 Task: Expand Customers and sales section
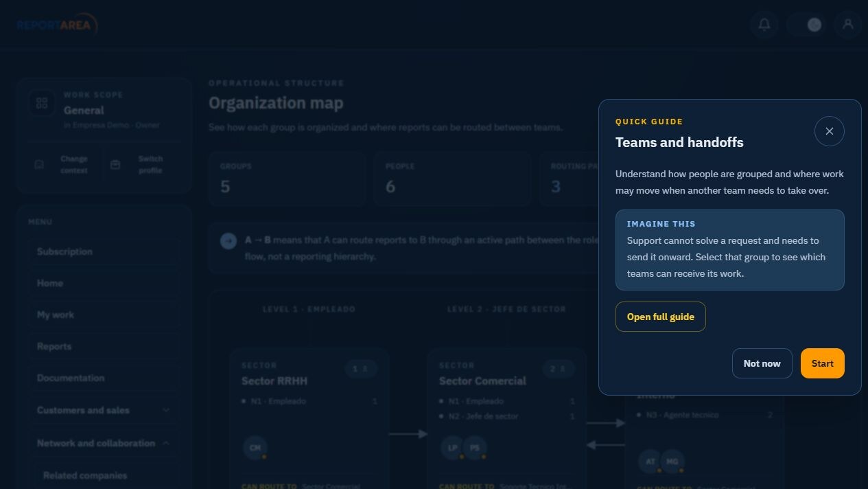(103, 410)
